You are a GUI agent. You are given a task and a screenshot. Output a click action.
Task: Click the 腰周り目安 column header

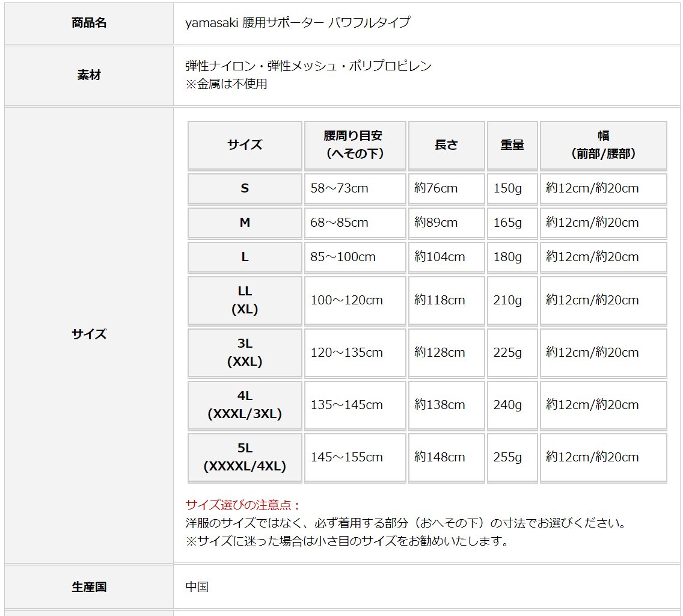click(x=355, y=145)
